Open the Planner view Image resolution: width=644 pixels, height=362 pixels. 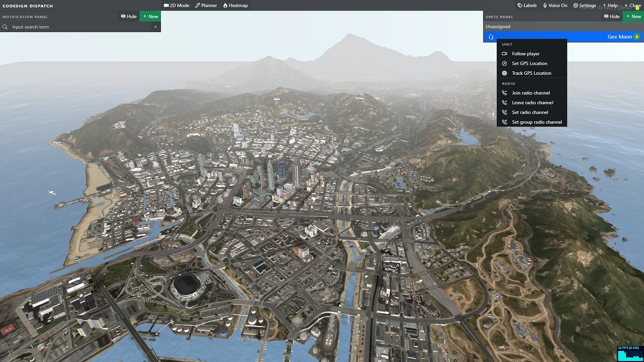click(206, 5)
